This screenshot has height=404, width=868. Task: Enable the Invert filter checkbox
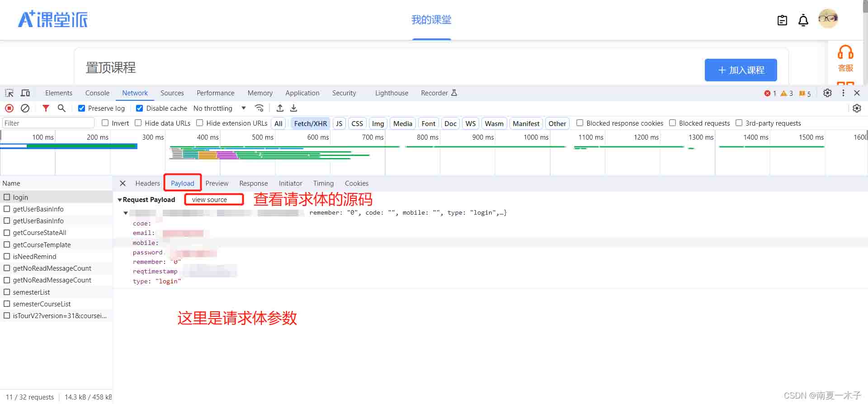pyautogui.click(x=105, y=123)
